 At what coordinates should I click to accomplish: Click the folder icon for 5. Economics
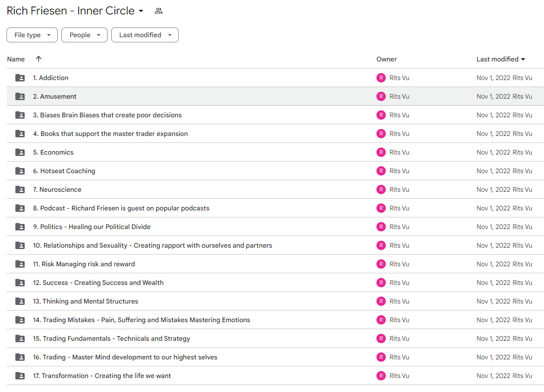point(20,152)
